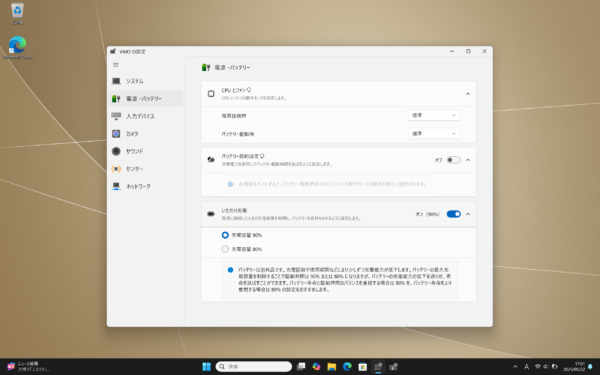Image resolution: width=600 pixels, height=375 pixels.
Task: Open the ネットワーク page
Action: point(146,186)
